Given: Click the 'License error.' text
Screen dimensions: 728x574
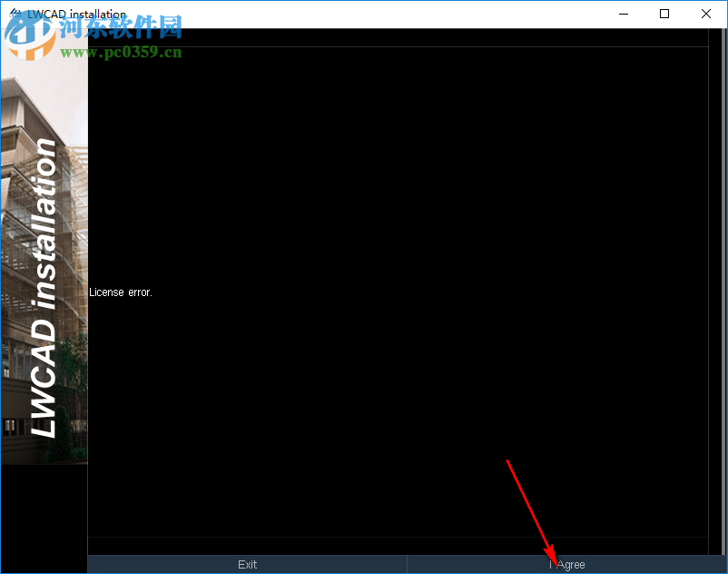Looking at the screenshot, I should click(121, 292).
